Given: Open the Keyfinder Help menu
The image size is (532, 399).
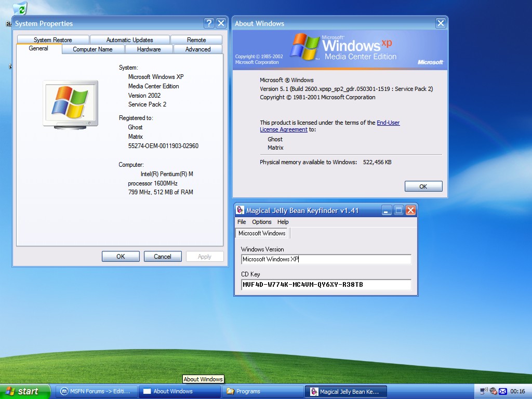Looking at the screenshot, I should click(283, 222).
